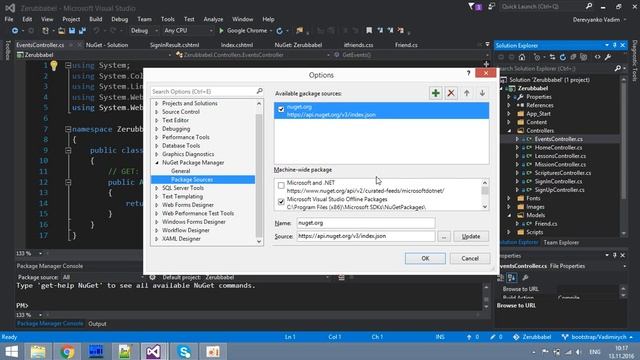Click the navigate backward toolbar icon
The image size is (640, 360).
15,31
